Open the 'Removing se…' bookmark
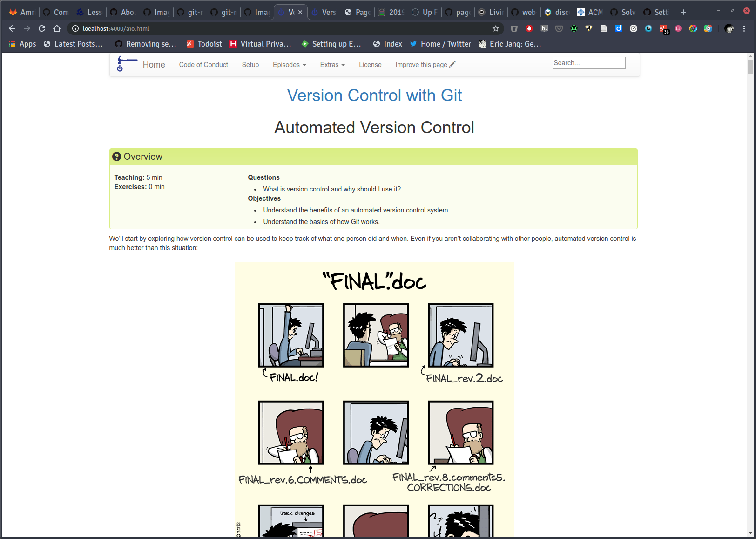This screenshot has width=756, height=539. 146,44
